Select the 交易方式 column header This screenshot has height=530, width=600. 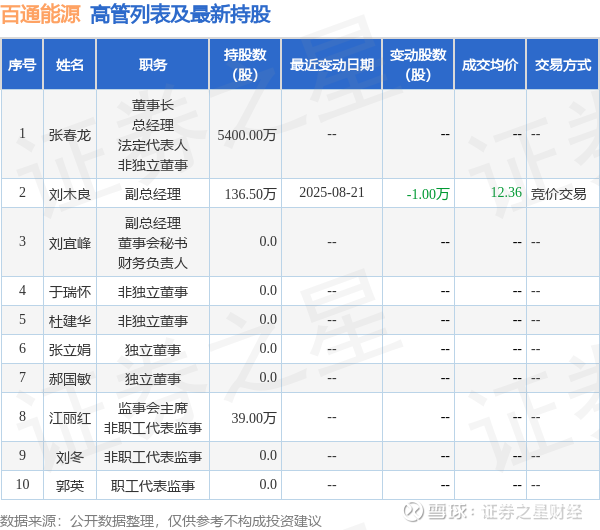click(563, 65)
